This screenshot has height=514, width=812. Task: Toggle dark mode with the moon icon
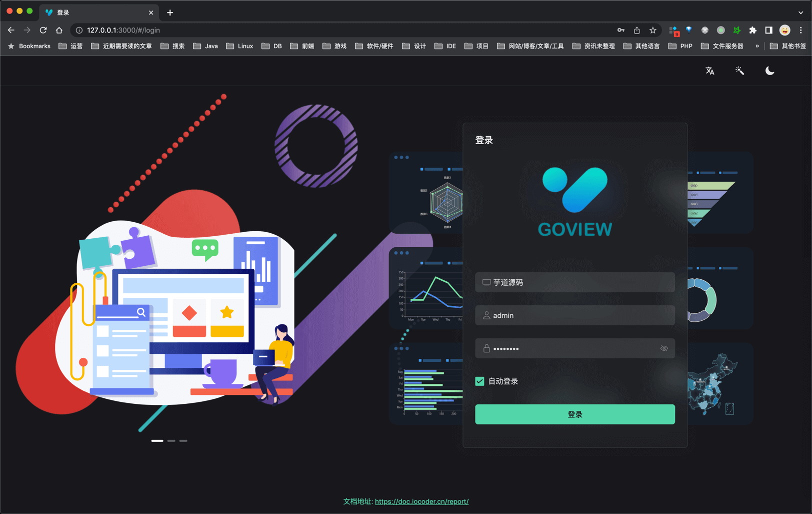click(769, 71)
